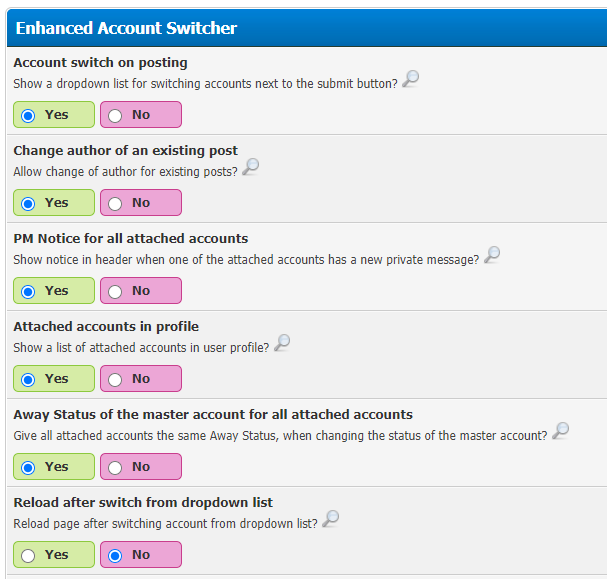Select Yes for Account switch on posting
Image resolution: width=607 pixels, height=579 pixels.
54,115
